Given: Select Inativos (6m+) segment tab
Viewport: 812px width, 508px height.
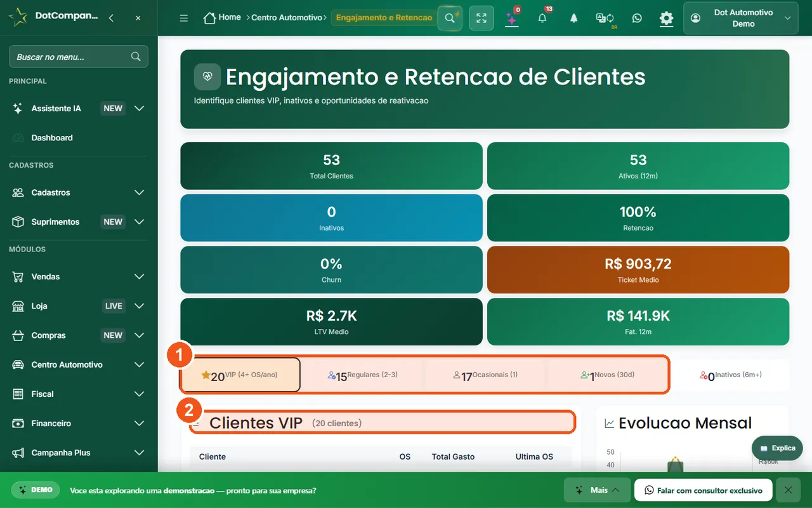Looking at the screenshot, I should (730, 375).
